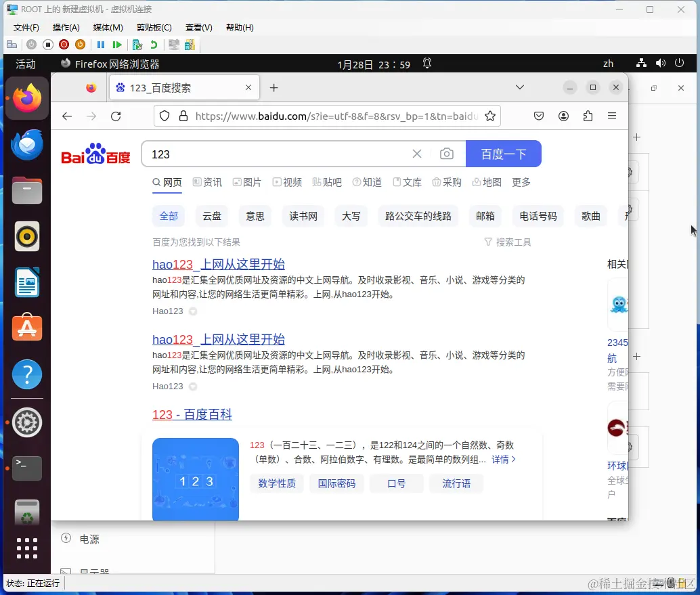The height and width of the screenshot is (595, 700).
Task: Click the notification bell in the top bar
Action: coord(427,63)
